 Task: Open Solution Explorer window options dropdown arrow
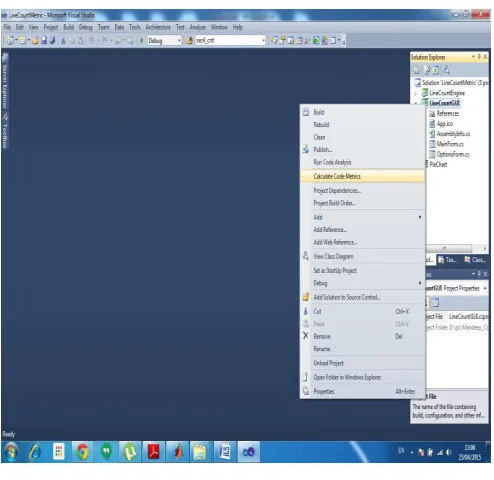[x=473, y=57]
